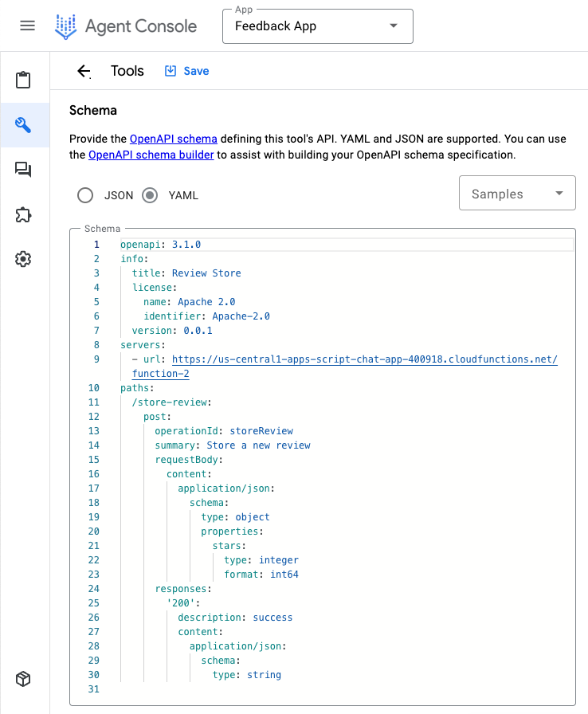Image resolution: width=588 pixels, height=714 pixels.
Task: Open the hamburger navigation menu
Action: [x=27, y=25]
